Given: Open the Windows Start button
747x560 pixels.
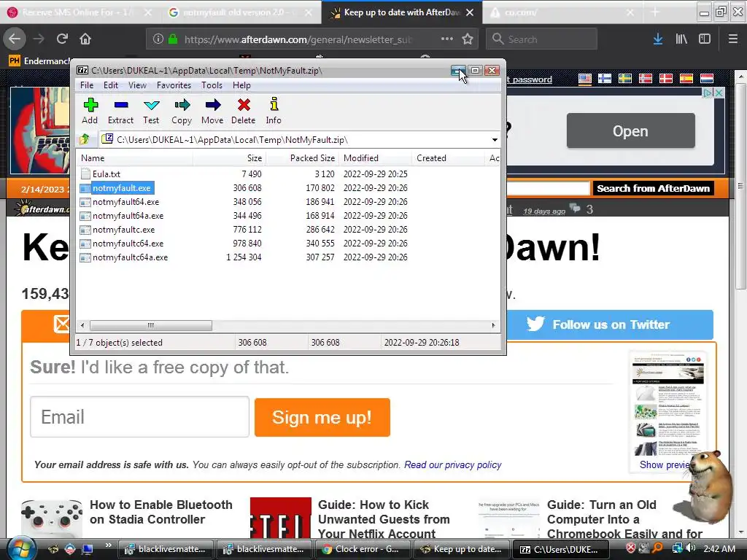Looking at the screenshot, I should 21,548.
